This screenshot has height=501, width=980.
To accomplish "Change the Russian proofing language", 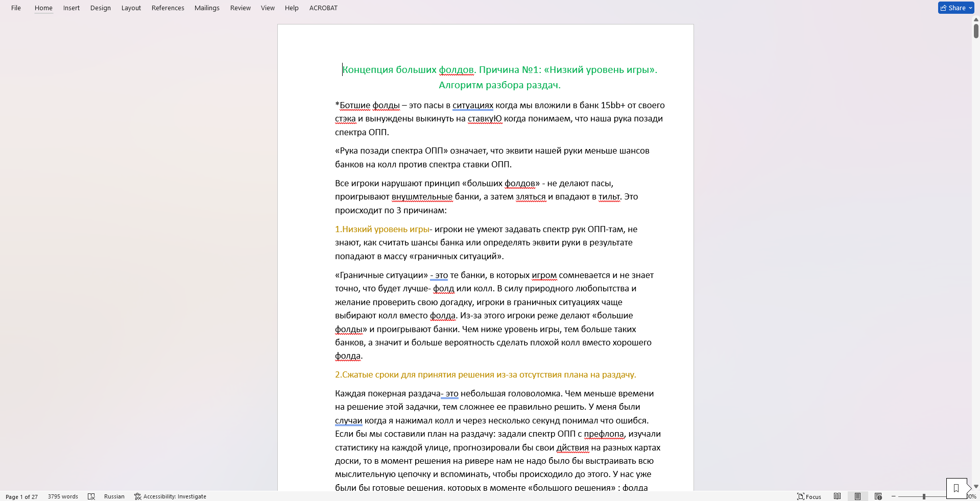I will [114, 496].
